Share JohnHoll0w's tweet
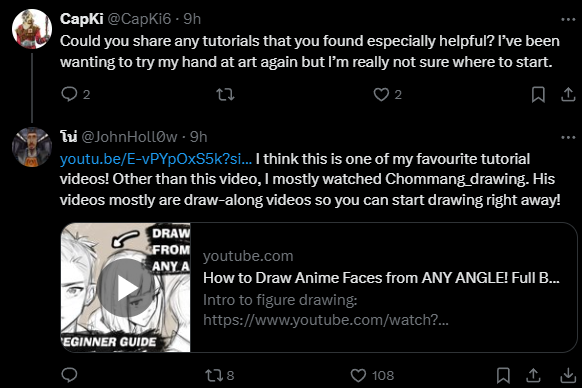Image resolution: width=582 pixels, height=388 pixels. point(533,375)
